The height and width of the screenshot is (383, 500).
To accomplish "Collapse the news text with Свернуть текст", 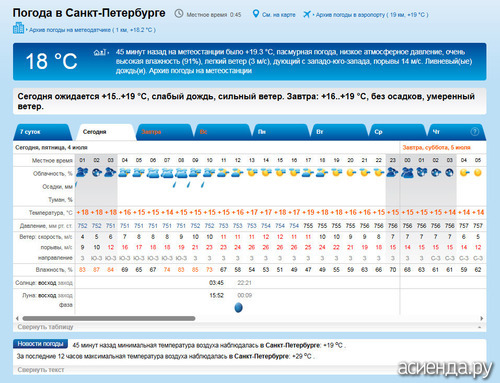I will (41, 370).
